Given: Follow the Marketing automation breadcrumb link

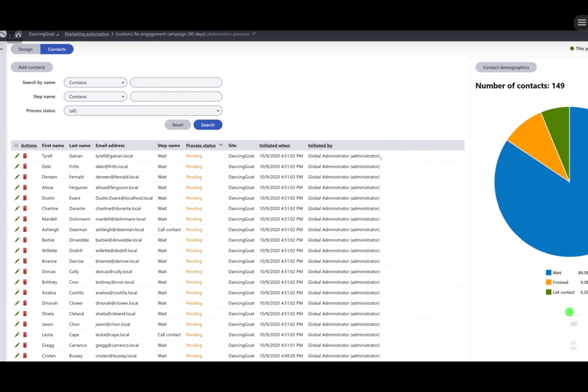Looking at the screenshot, I should (x=87, y=34).
